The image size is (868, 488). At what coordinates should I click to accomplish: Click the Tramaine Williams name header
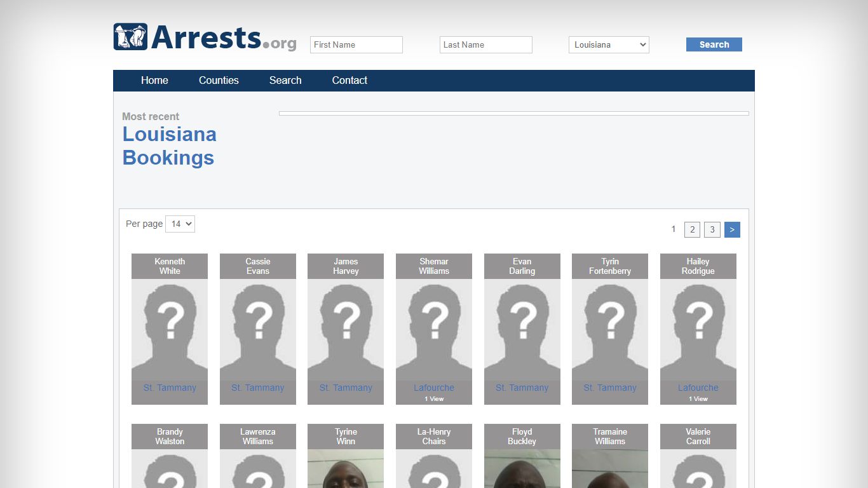tap(610, 437)
